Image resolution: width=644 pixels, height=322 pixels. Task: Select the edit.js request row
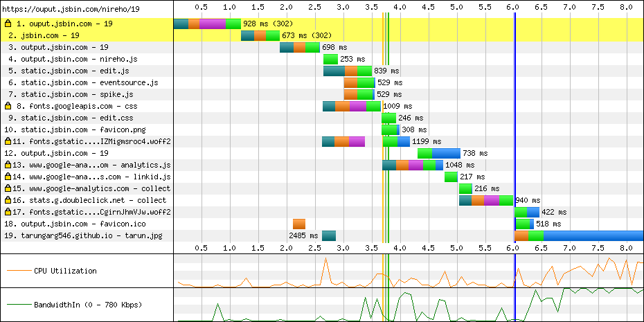[322, 71]
